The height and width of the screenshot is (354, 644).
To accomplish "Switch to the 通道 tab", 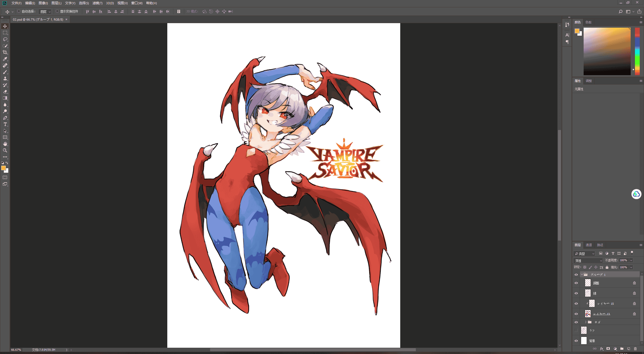I will [x=589, y=245].
